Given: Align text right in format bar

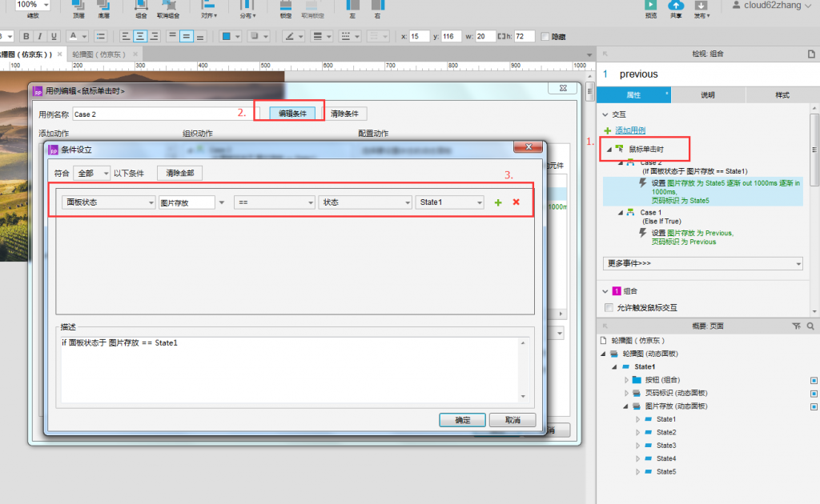Looking at the screenshot, I should click(x=154, y=36).
